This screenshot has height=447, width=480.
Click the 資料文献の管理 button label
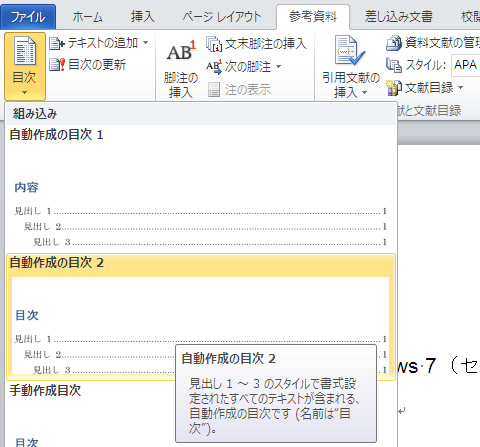point(442,43)
